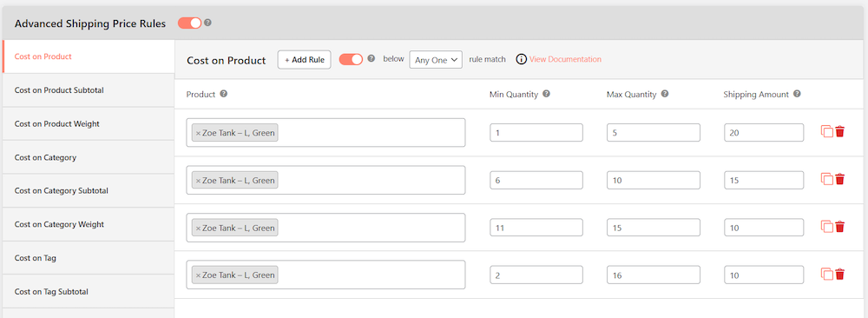Delete the rule with min quantity 6
Image resolution: width=868 pixels, height=318 pixels.
(x=839, y=180)
